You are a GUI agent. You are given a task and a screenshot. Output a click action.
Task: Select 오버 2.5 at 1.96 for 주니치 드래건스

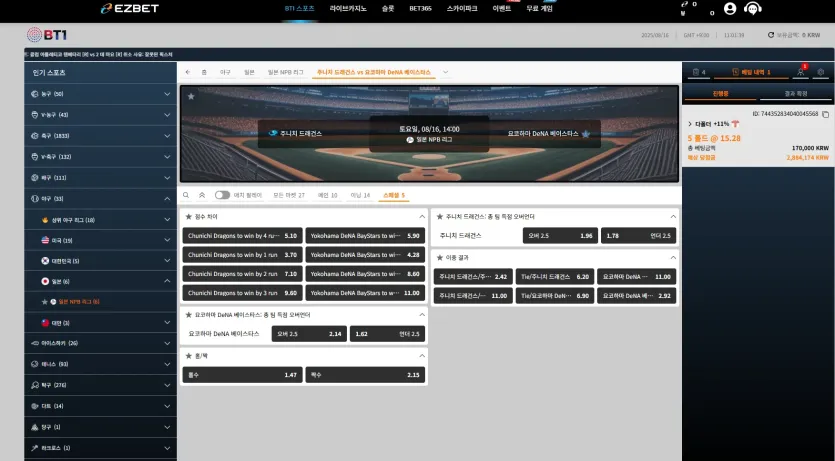pyautogui.click(x=560, y=236)
